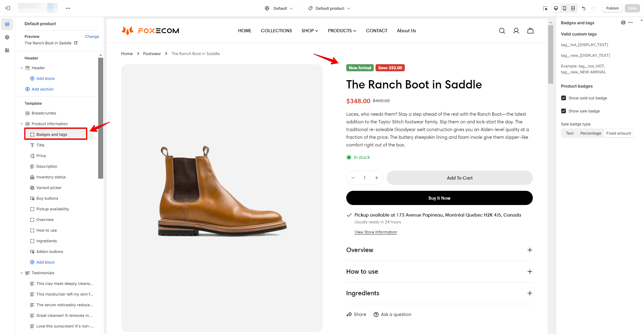Click the Ask a question icon
Screen dimensions: 644x334
376,314
